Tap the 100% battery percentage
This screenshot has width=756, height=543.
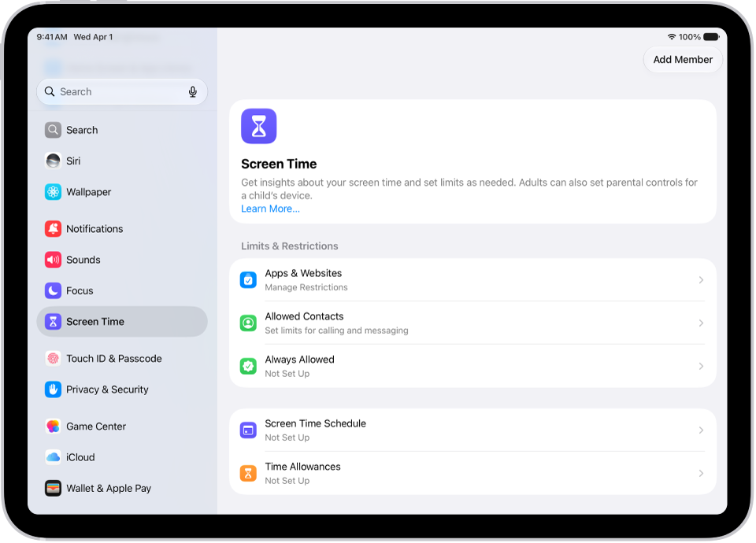pos(690,37)
